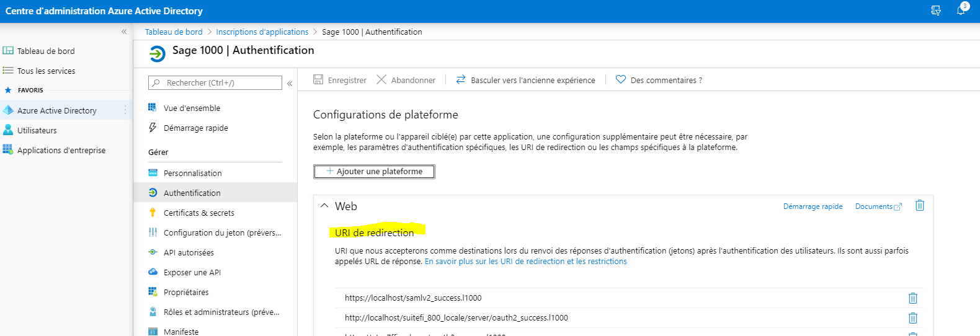Go to Inscriptions d'applications breadcrumb
Image resolution: width=980 pixels, height=336 pixels.
coord(262,32)
